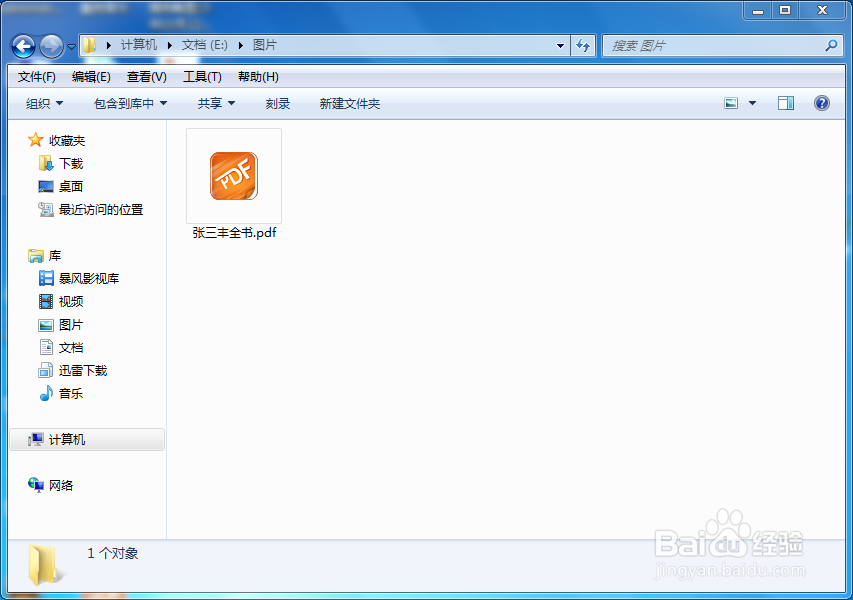Viewport: 853px width, 600px height.
Task: Click the refresh button beside address bar
Action: [583, 46]
